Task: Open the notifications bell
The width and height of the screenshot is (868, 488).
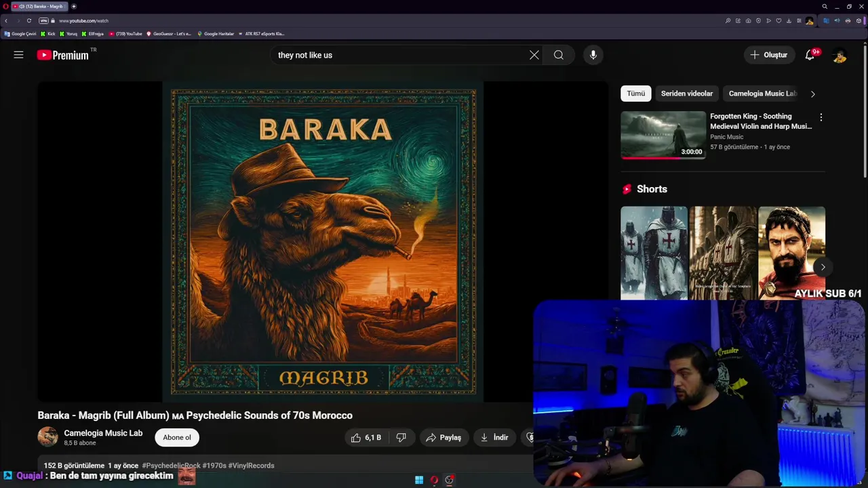Action: click(x=810, y=55)
